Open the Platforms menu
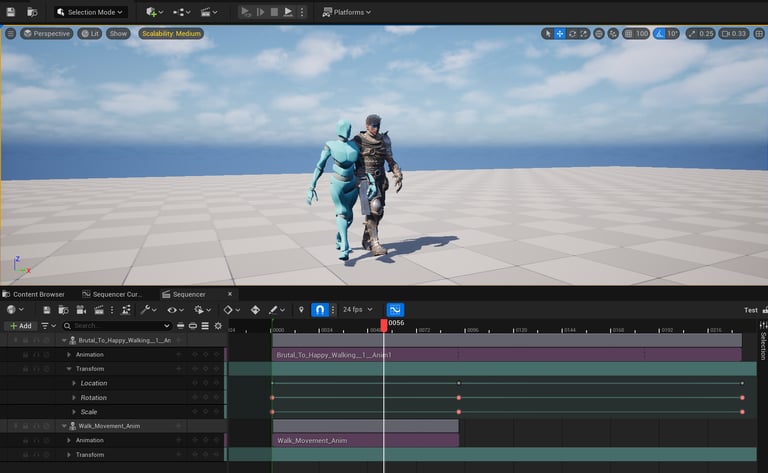Image resolution: width=768 pixels, height=473 pixels. pos(346,12)
